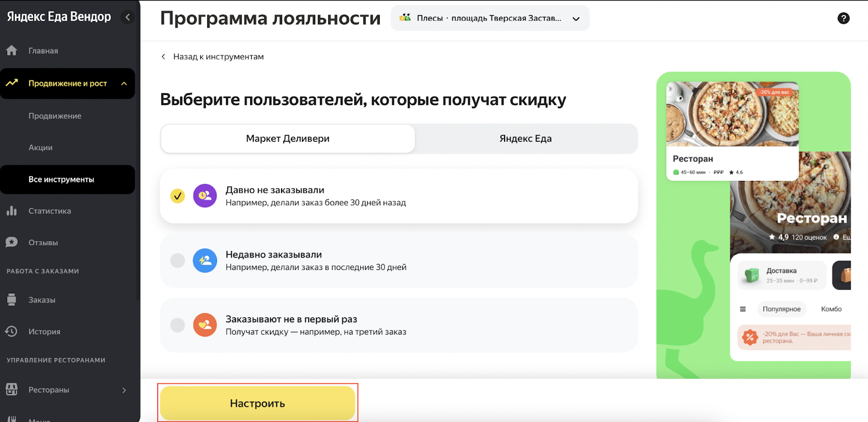This screenshot has width=868, height=422.
Task: Open Продвижение submenu item
Action: 55,116
